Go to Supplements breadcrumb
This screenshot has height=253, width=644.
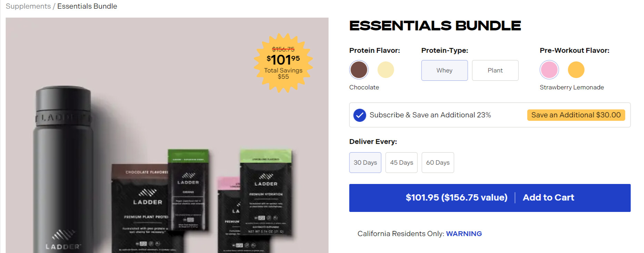pos(28,6)
